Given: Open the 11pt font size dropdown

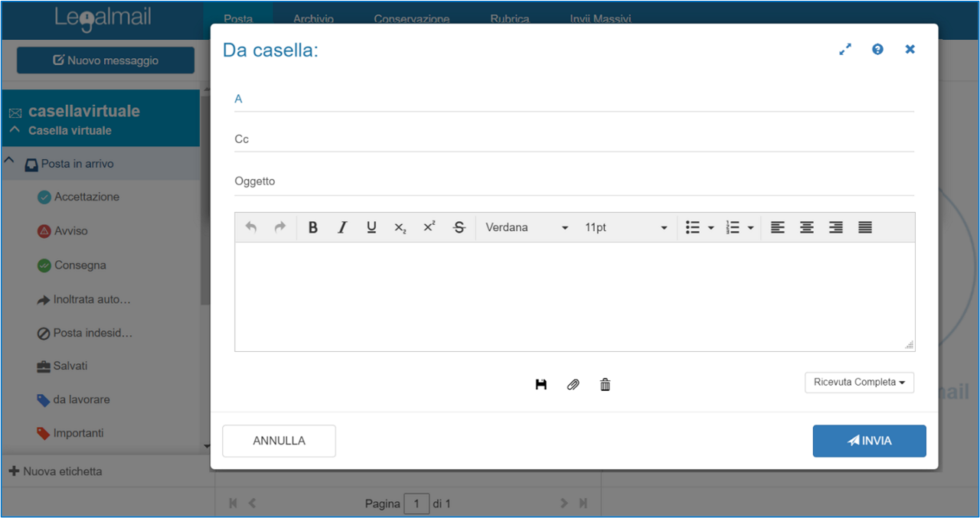Looking at the screenshot, I should click(x=626, y=227).
